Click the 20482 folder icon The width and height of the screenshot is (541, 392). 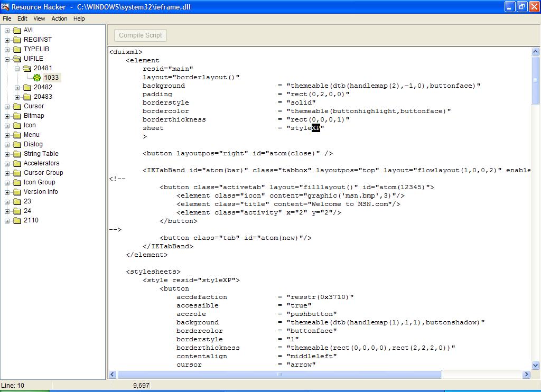click(x=27, y=87)
